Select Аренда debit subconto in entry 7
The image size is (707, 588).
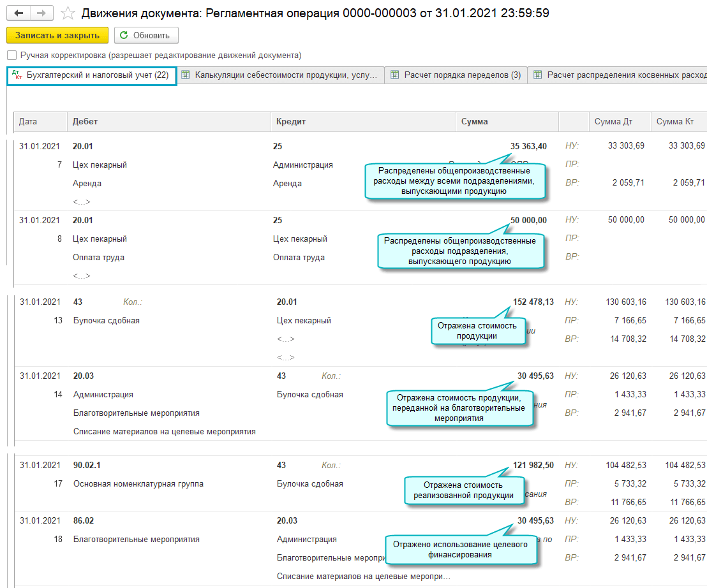87,184
